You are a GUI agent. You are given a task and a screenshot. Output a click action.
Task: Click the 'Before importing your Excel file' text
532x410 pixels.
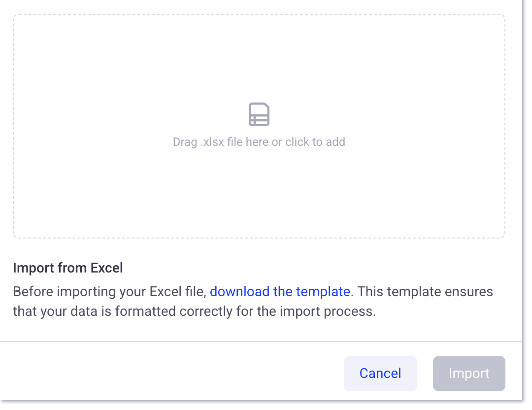[109, 292]
